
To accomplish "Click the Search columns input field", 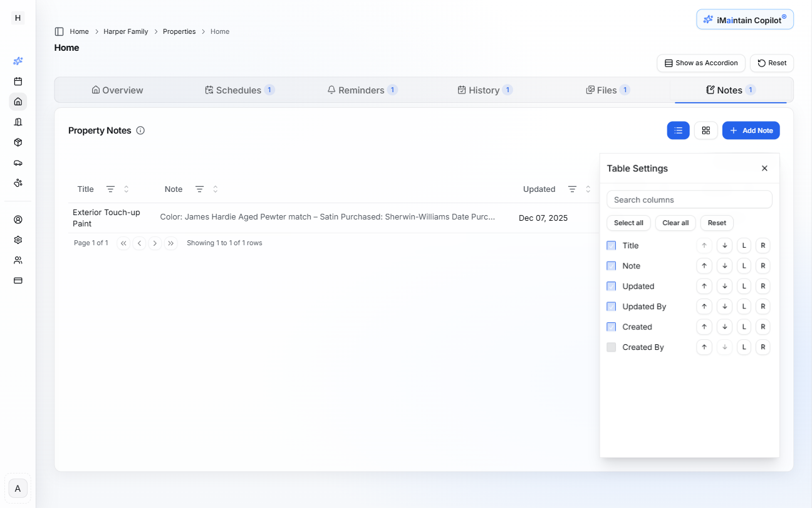I will pos(689,200).
